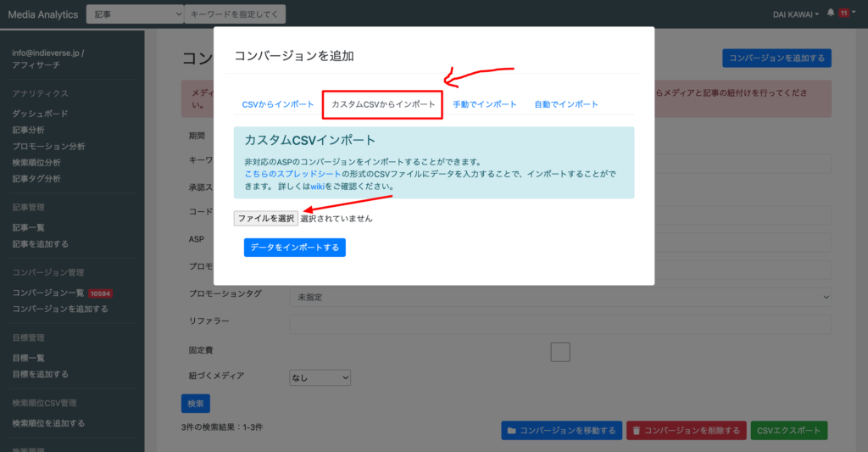The height and width of the screenshot is (452, 868).
Task: Click the カスタムCSVインポート heading
Action: [x=310, y=140]
